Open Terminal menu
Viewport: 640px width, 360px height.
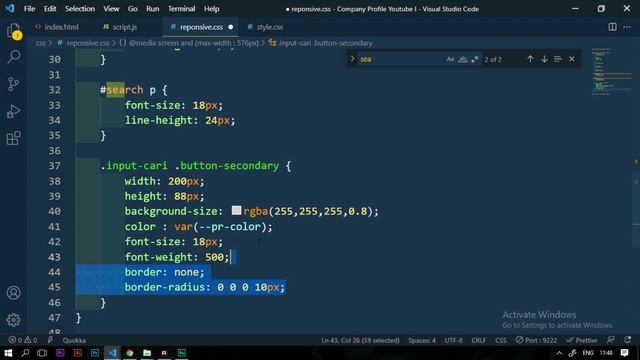pos(182,9)
